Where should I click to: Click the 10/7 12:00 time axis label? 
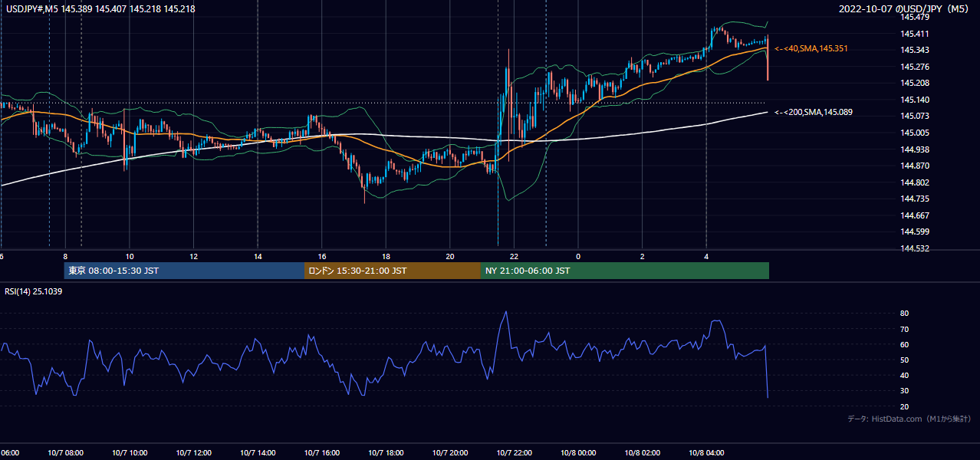(x=193, y=453)
